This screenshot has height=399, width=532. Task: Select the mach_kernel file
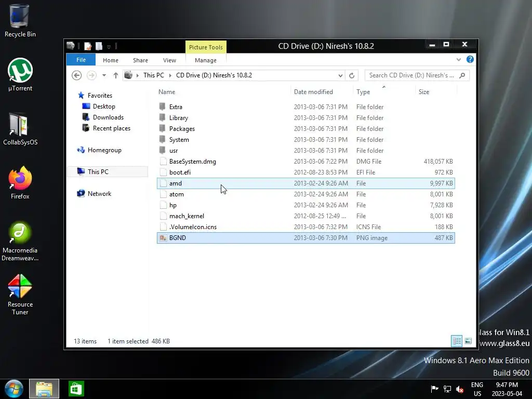coord(305,216)
